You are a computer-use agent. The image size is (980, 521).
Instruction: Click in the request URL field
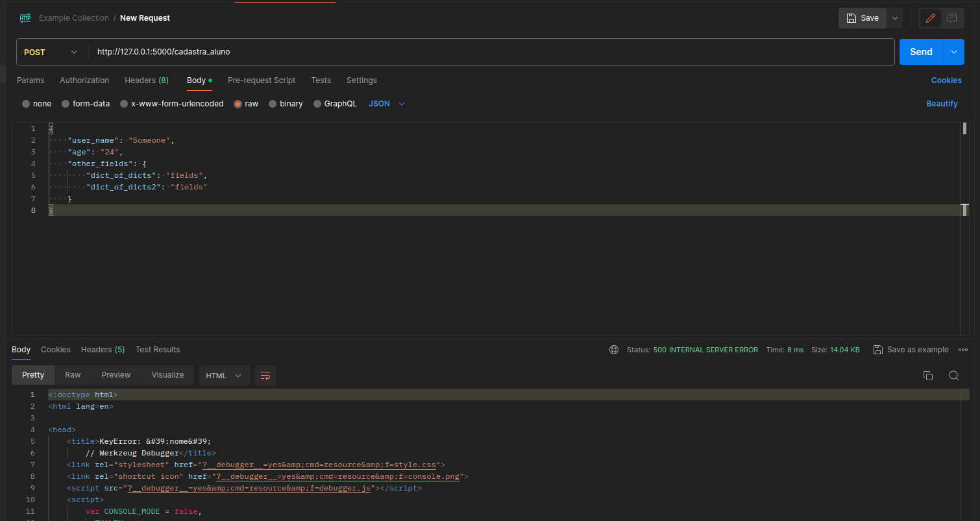click(487, 52)
